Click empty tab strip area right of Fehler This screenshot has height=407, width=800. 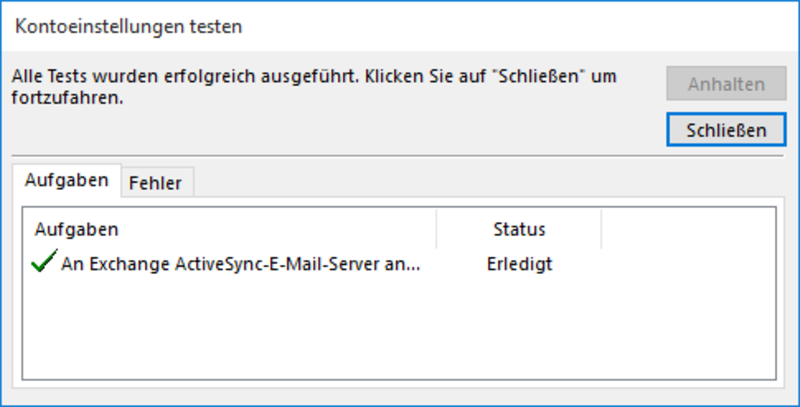[488, 182]
